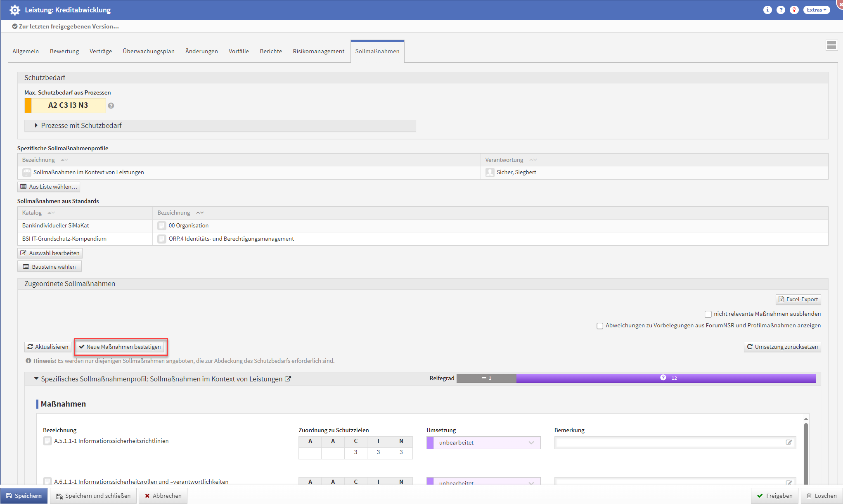
Task: Click the help icon beside A2 C3 I3 N3
Action: point(111,106)
